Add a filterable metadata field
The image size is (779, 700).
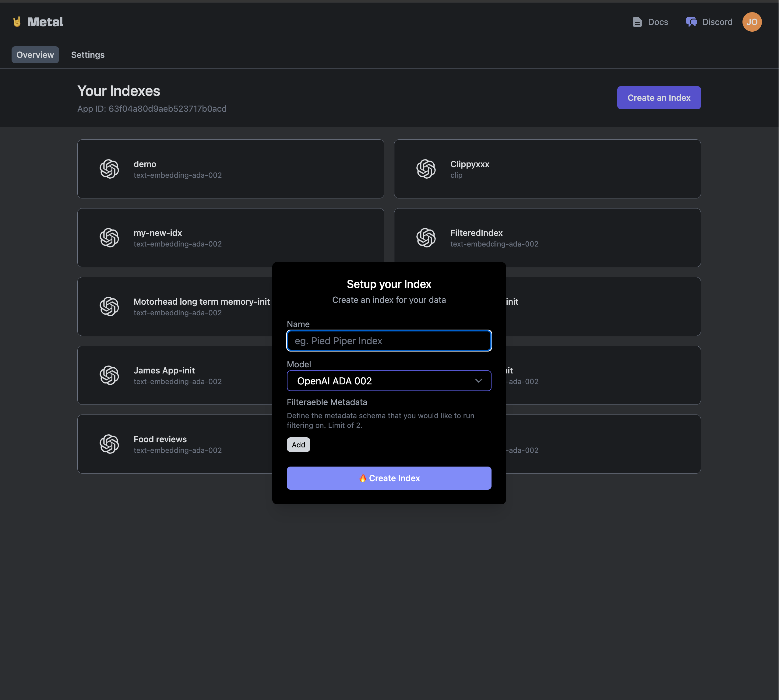[298, 445]
